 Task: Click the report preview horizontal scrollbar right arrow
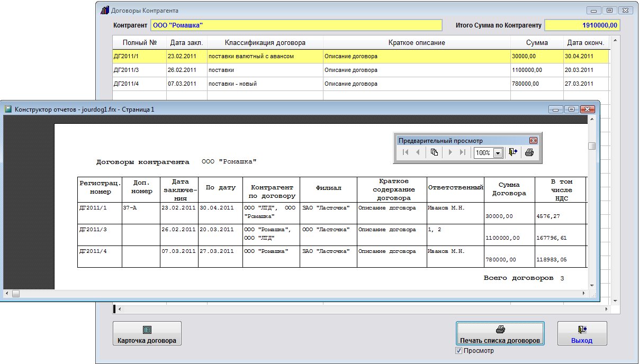[584, 293]
